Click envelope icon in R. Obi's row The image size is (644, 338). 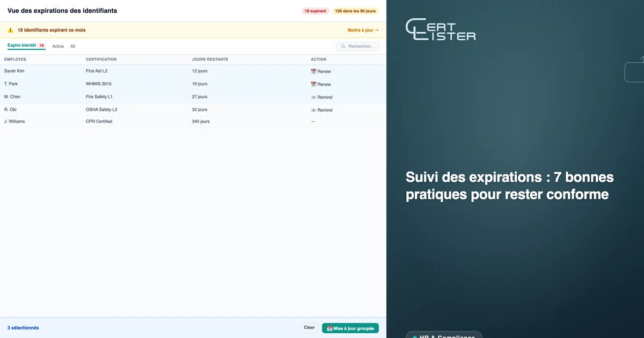pos(314,110)
